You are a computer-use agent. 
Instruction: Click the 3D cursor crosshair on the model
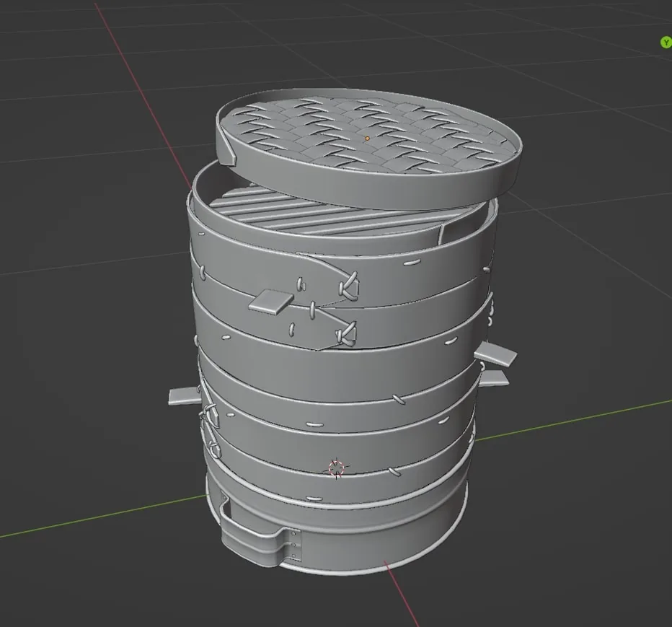pyautogui.click(x=337, y=468)
